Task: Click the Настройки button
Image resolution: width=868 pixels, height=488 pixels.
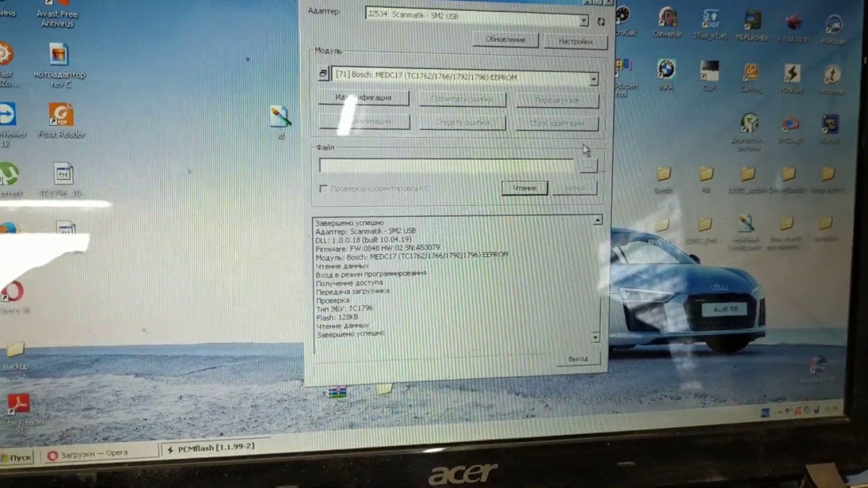Action: click(x=575, y=41)
